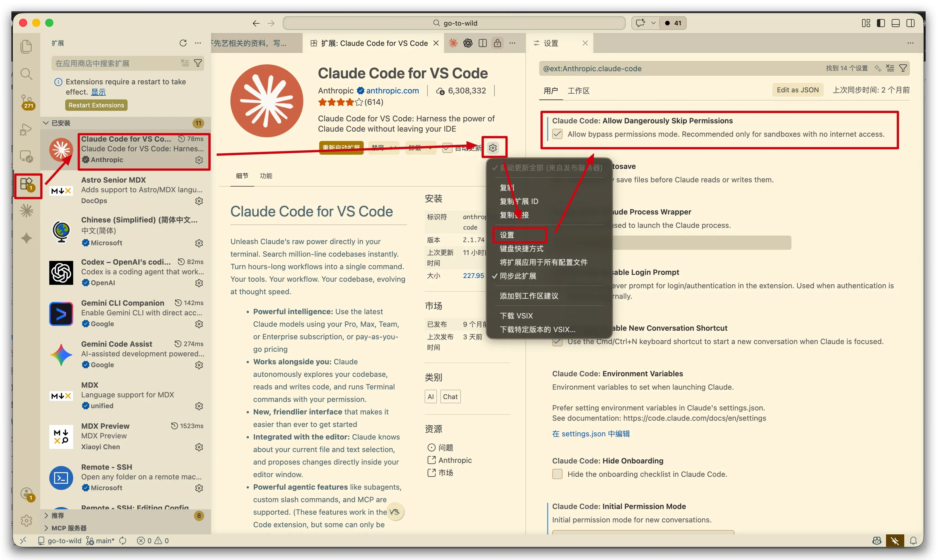The height and width of the screenshot is (560, 937).
Task: Open the manage gear on the Claude Code extension page
Action: (493, 148)
